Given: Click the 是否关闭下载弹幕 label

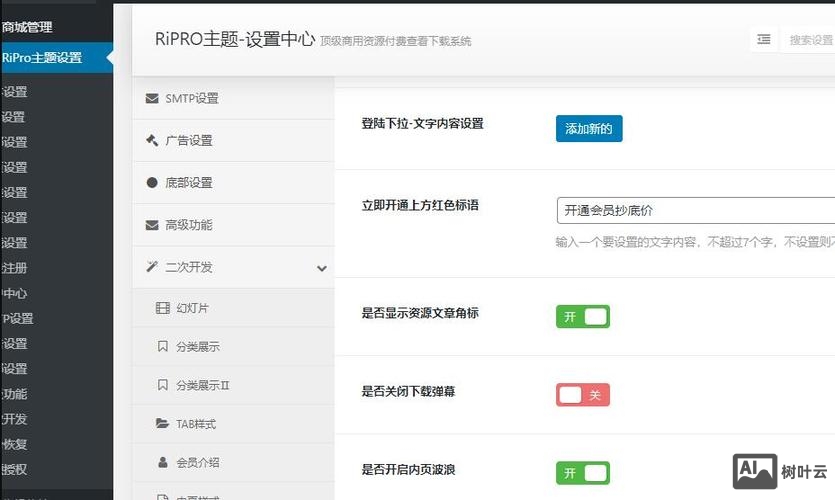Looking at the screenshot, I should [x=408, y=391].
